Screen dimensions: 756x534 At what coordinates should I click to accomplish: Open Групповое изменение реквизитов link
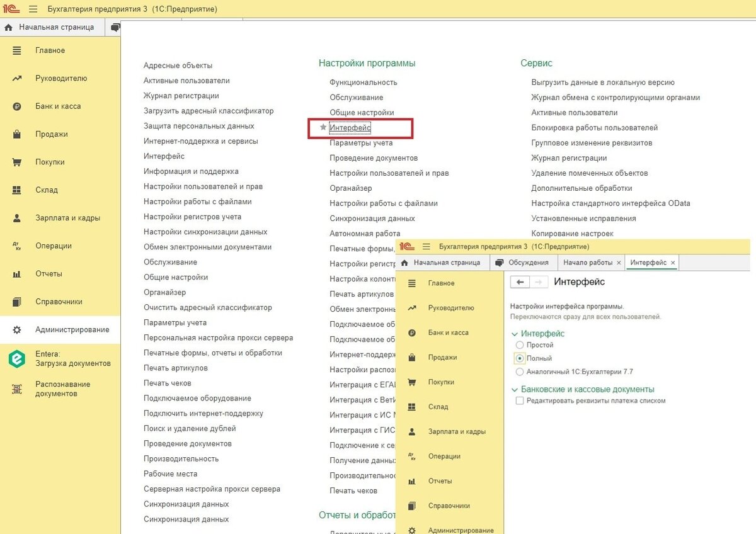[x=592, y=143]
